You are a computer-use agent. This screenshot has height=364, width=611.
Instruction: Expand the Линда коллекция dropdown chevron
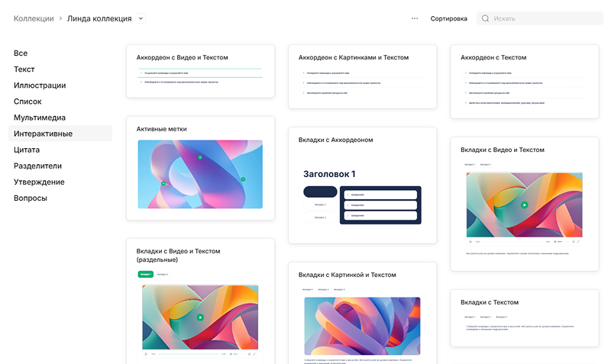tap(141, 18)
